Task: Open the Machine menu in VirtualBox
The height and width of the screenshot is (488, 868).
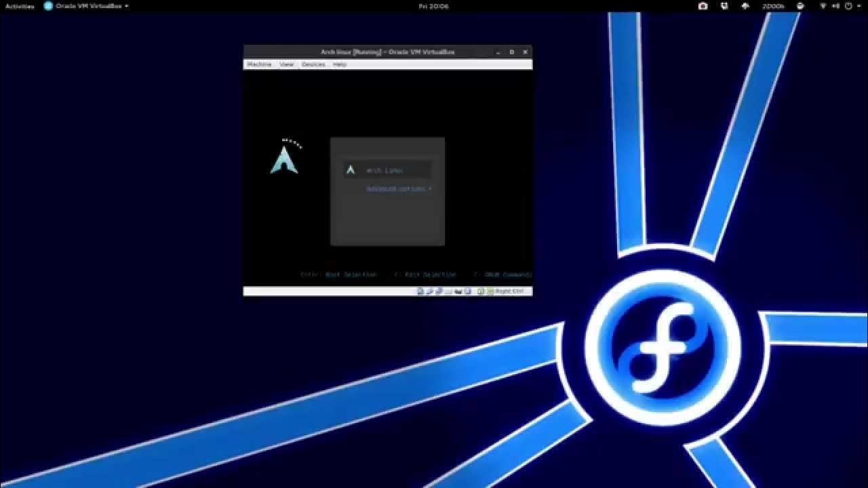Action: (258, 64)
